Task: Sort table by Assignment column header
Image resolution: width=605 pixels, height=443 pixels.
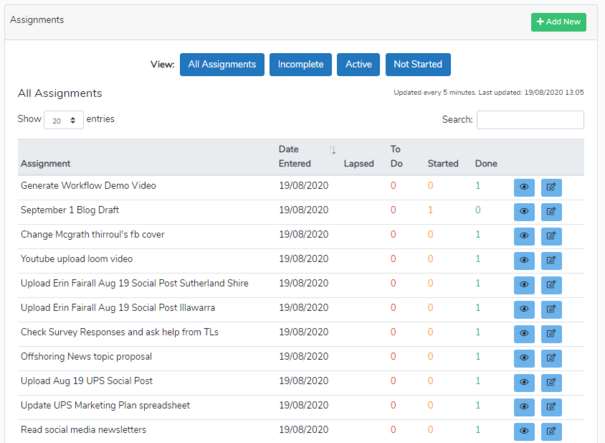Action: coord(45,163)
